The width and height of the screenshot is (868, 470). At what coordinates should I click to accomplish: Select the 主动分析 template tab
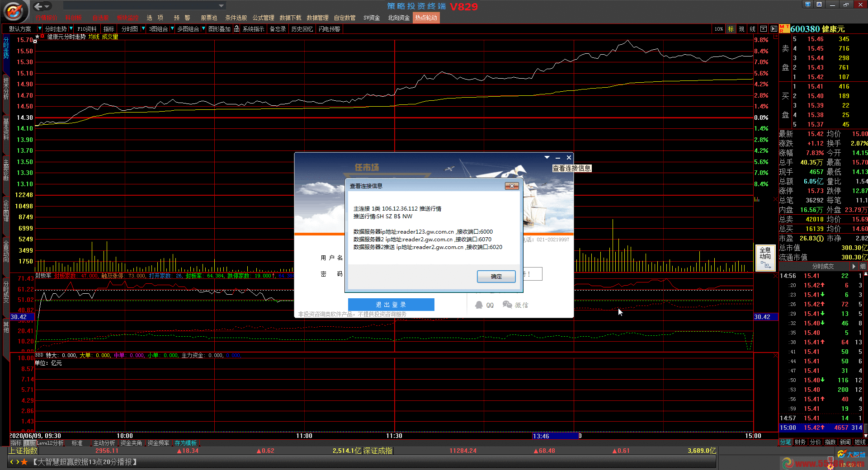[x=104, y=443]
